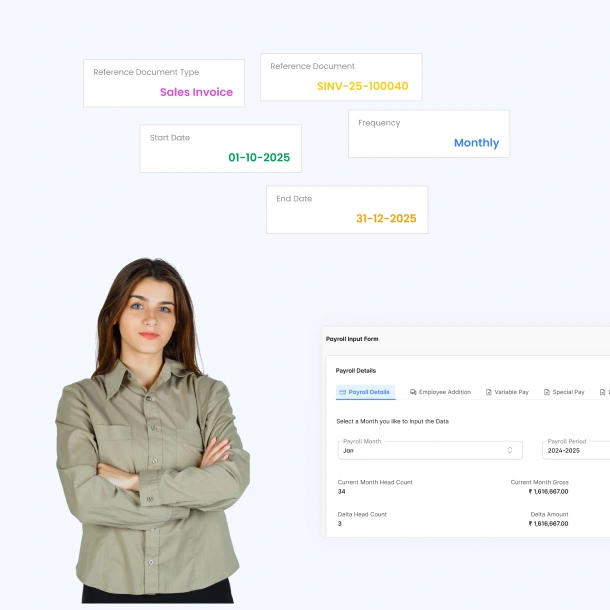The image size is (610, 610).
Task: Open the Payroll Period 2024-2025 dropdown
Action: tap(576, 450)
